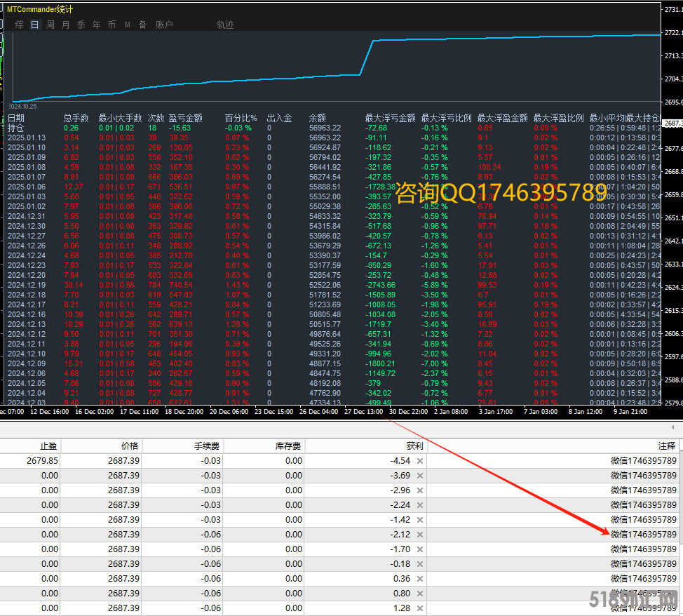Click the 出入金 column heading
This screenshot has width=683, height=616.
(279, 118)
